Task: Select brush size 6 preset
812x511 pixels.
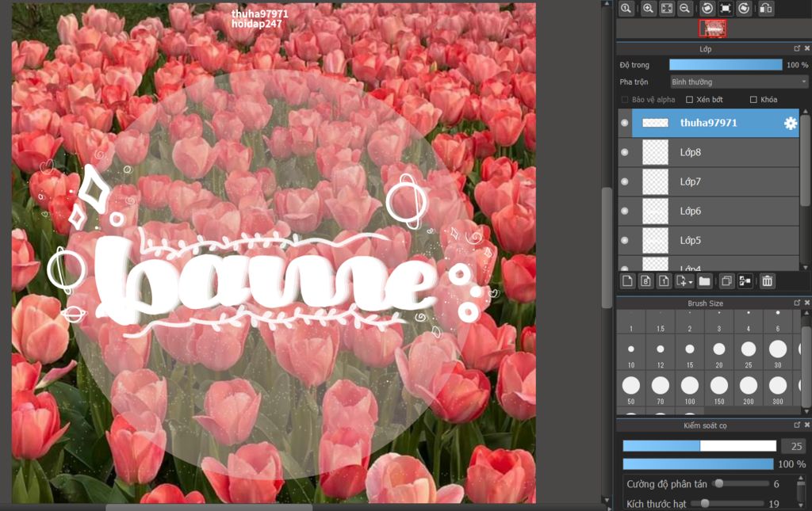Action: pyautogui.click(x=778, y=321)
